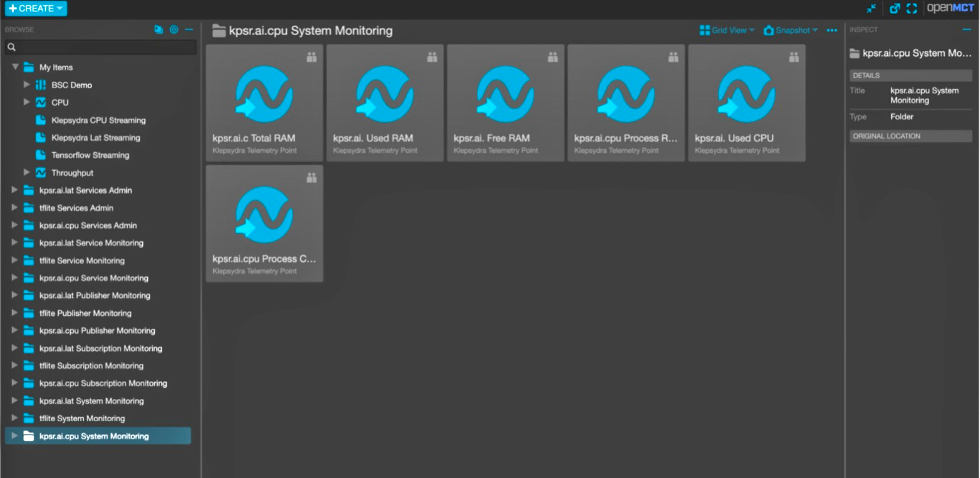Open tflite Subscription Monitoring folder
The image size is (980, 478).
click(x=91, y=366)
